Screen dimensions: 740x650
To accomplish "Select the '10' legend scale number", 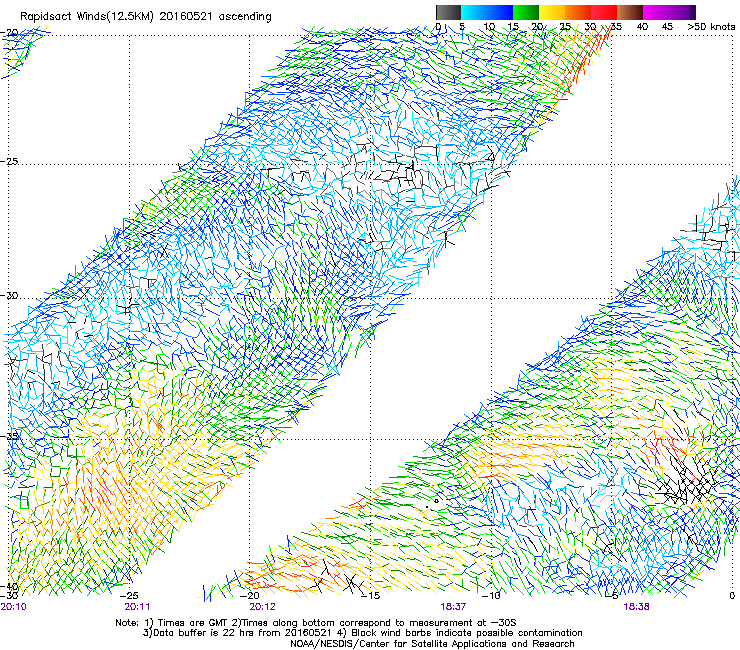I will [x=489, y=26].
